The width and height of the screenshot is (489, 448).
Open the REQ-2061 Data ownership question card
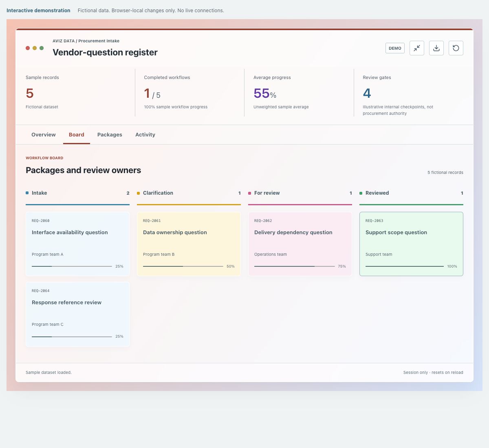(x=189, y=244)
